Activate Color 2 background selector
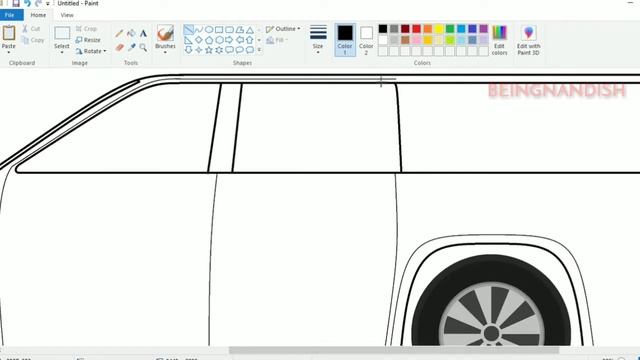The height and width of the screenshot is (360, 640). [x=366, y=40]
